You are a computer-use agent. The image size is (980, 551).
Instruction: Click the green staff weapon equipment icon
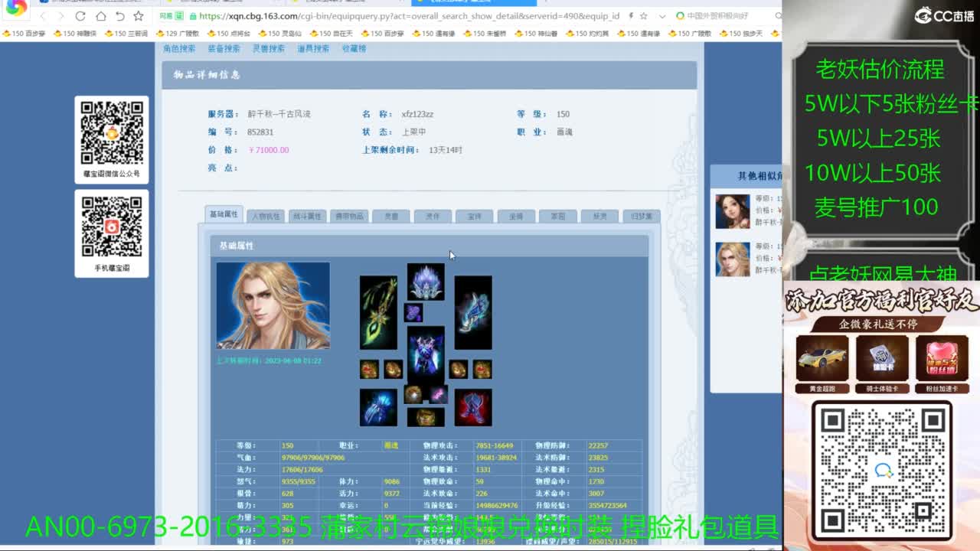[378, 312]
